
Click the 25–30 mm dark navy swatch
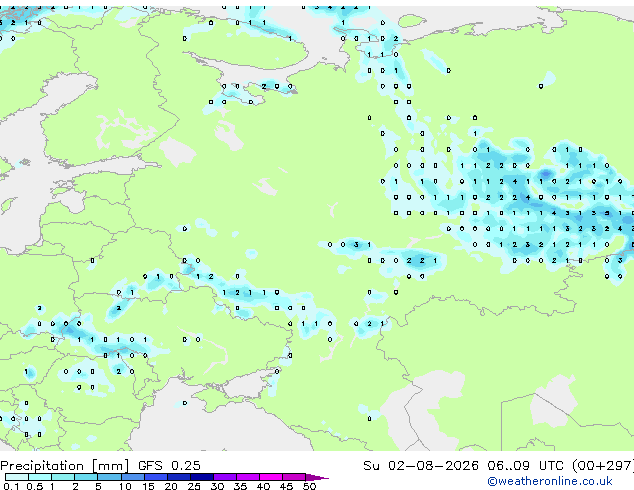pos(201,477)
